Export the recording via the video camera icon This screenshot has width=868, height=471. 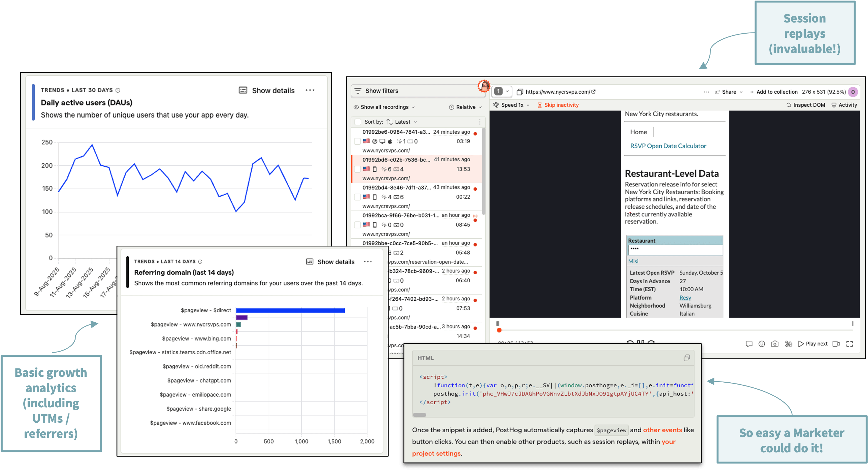pyautogui.click(x=836, y=343)
